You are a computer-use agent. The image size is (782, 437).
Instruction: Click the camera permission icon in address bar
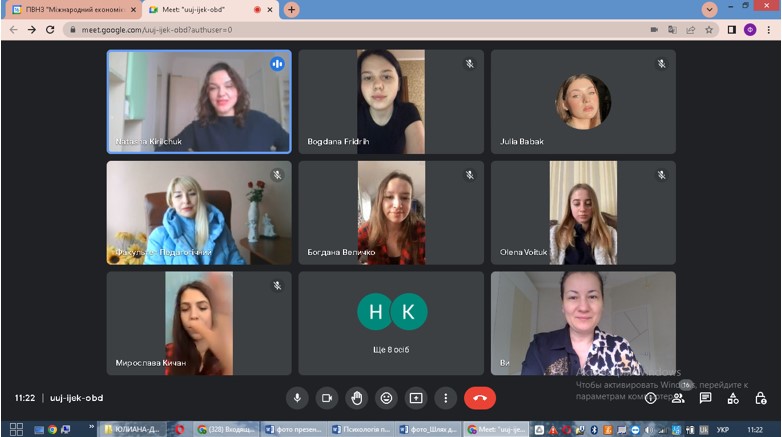pos(654,30)
